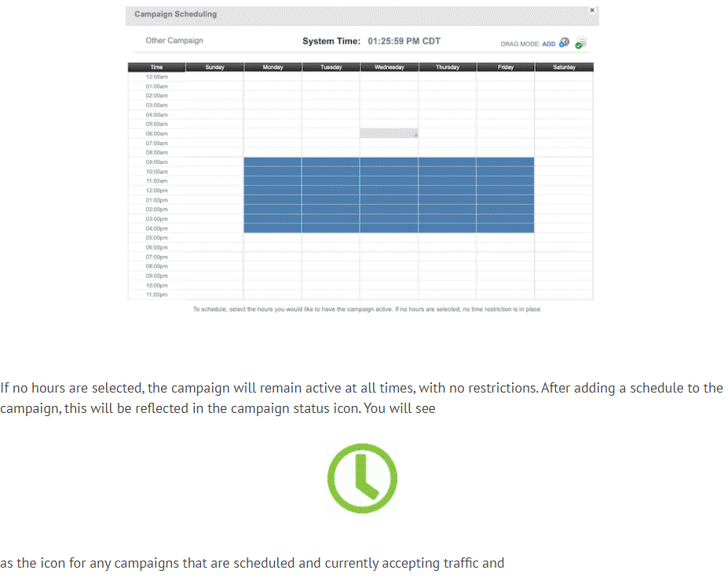Select the Wednesday 06:00am highlighted cell
Screen dimensions: 728x581
pos(389,133)
